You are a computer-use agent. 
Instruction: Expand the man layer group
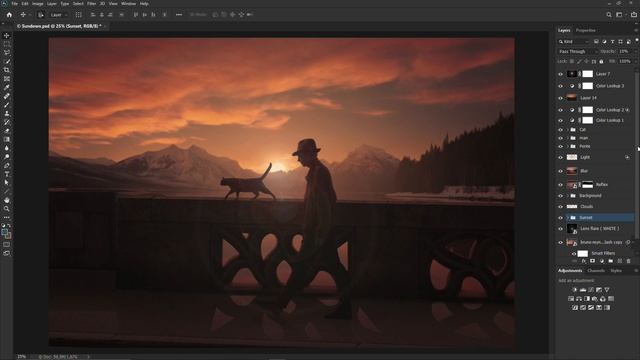[x=567, y=138]
